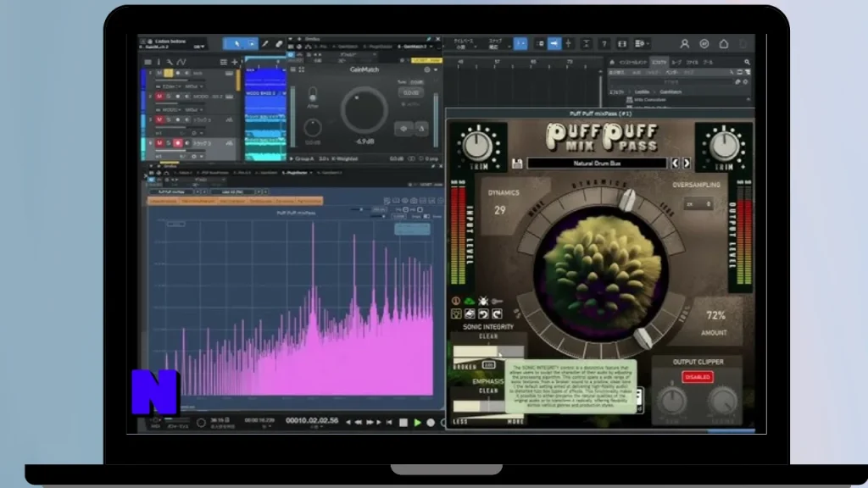Solo the MODO bass track

[x=169, y=97]
